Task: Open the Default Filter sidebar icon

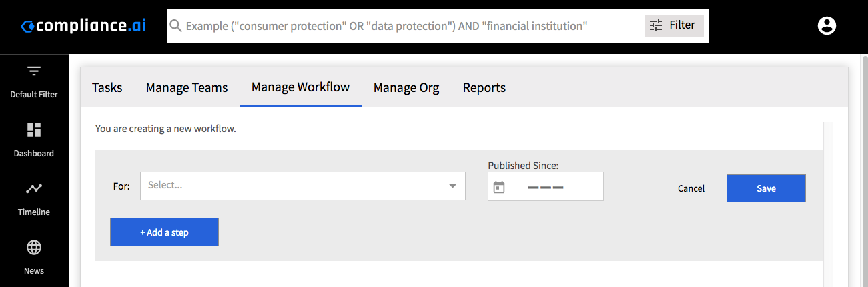Action: [x=34, y=71]
